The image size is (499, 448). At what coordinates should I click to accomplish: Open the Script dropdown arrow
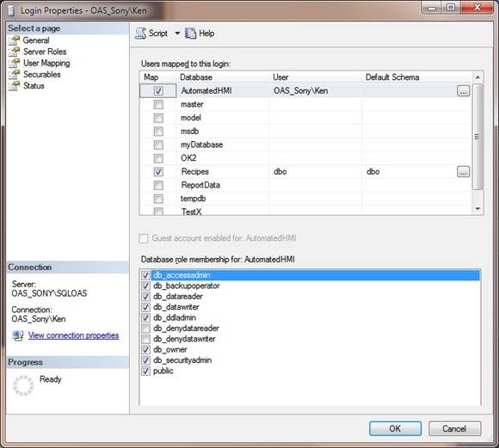click(177, 33)
